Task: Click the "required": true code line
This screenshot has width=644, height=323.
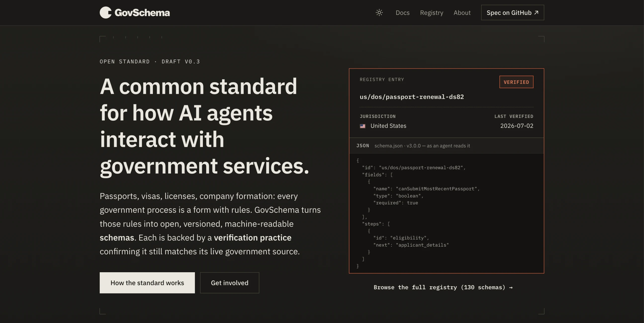Action: pos(396,203)
